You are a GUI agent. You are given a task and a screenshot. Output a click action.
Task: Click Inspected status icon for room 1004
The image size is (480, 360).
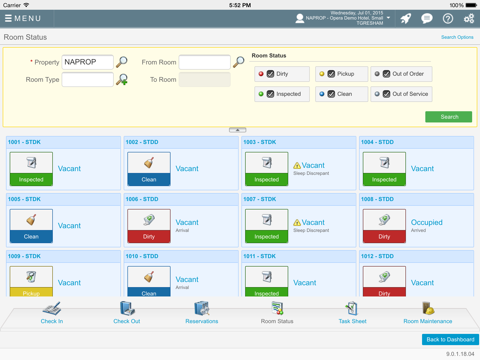tap(384, 169)
